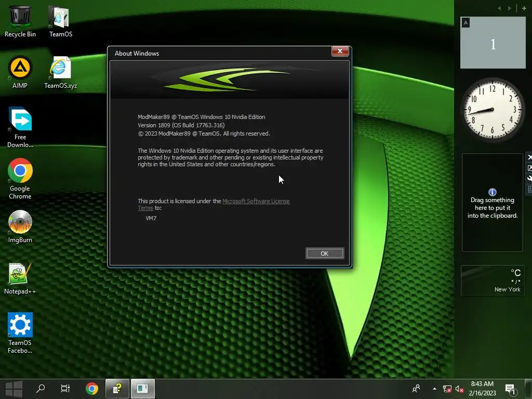This screenshot has width=532, height=399.
Task: Launch Notepad++ from the desktop
Action: (20, 278)
